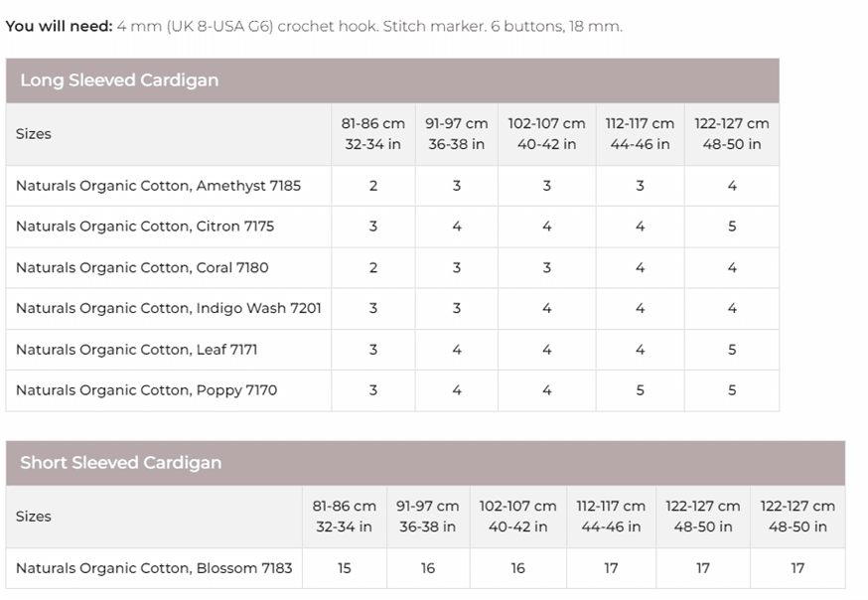Select the Leaf 7171 yarn row

tap(127, 349)
